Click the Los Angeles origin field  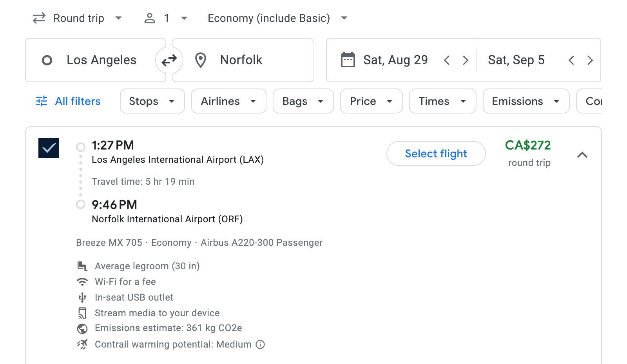point(101,60)
